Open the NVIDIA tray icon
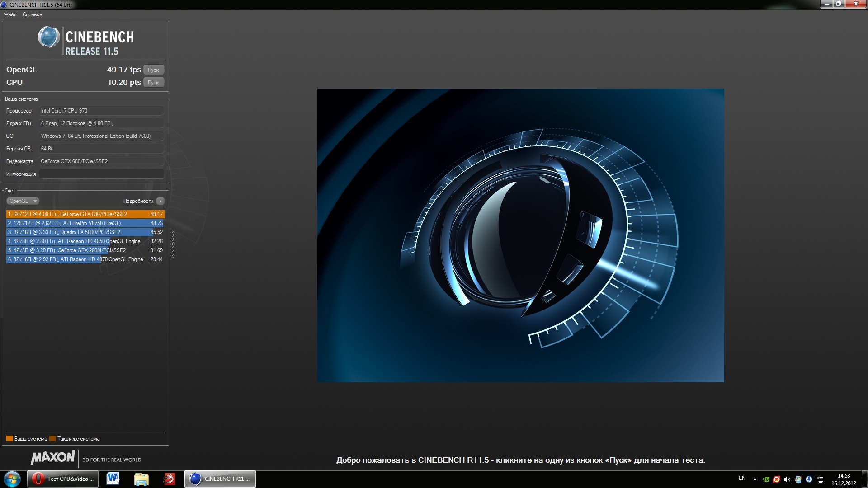868x488 pixels. point(766,479)
